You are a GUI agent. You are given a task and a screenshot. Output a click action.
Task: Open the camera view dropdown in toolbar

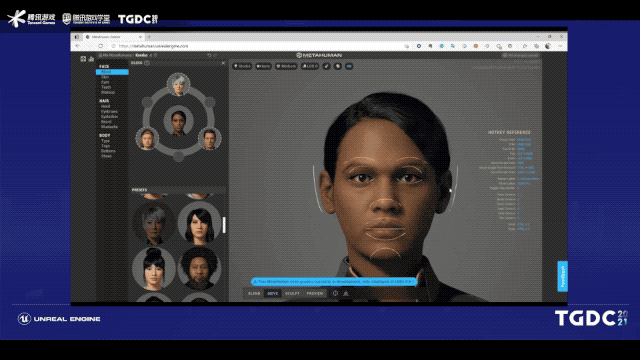[263, 66]
